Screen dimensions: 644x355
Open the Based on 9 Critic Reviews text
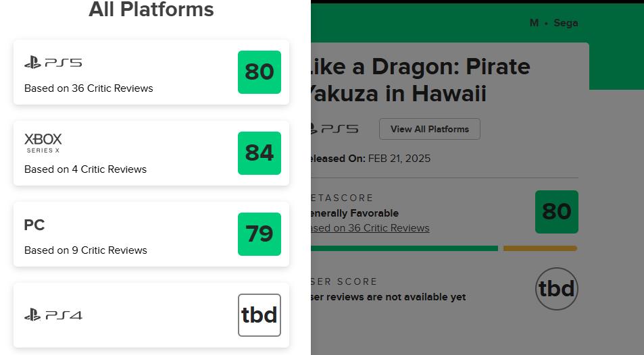click(x=86, y=250)
